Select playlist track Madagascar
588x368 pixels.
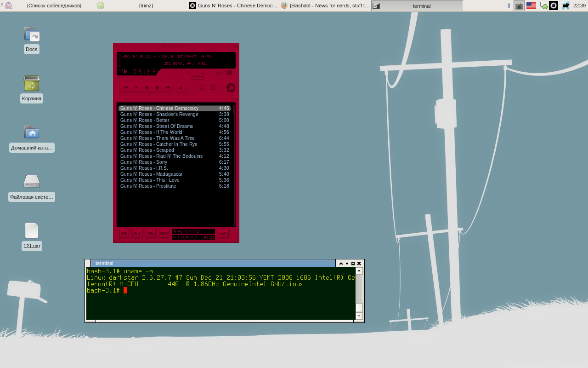click(175, 174)
